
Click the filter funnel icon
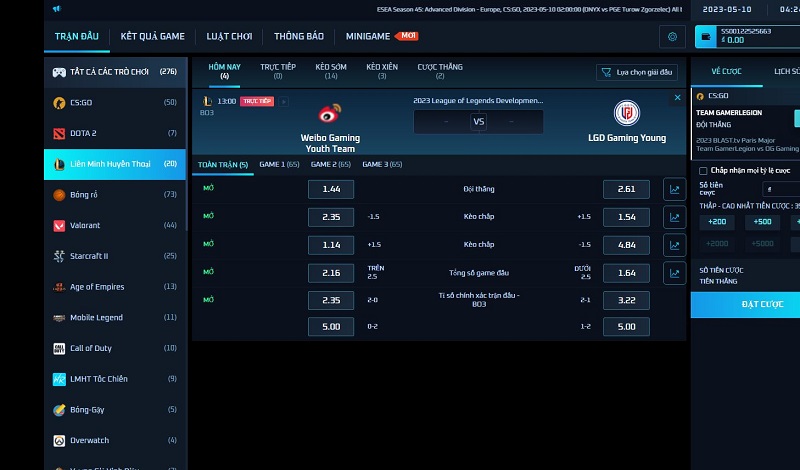point(606,72)
